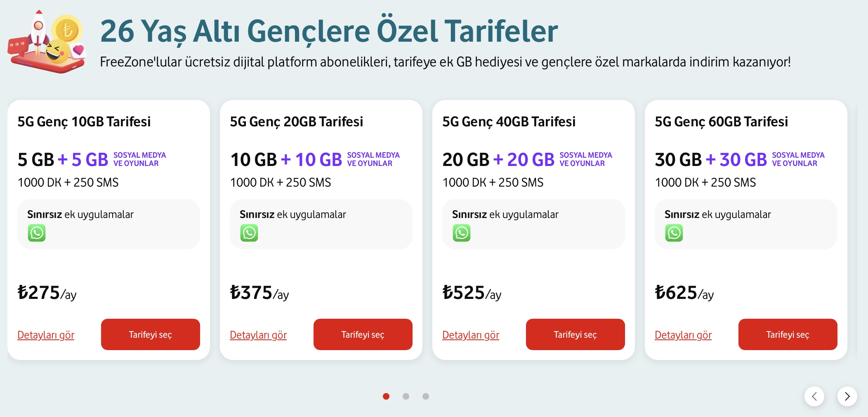Go to previous tariffs with left arrow
868x417 pixels.
click(814, 396)
